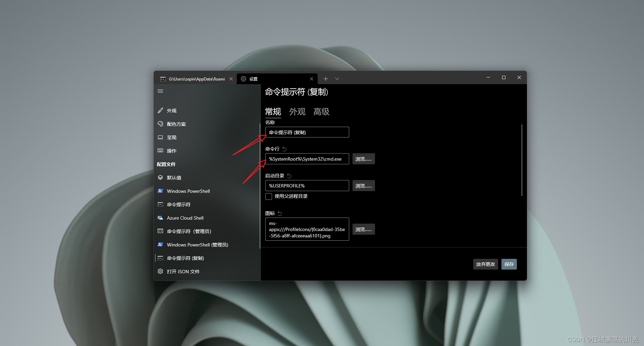Click the cmd icon beside 命令提示符
The width and height of the screenshot is (644, 346).
[x=160, y=205]
